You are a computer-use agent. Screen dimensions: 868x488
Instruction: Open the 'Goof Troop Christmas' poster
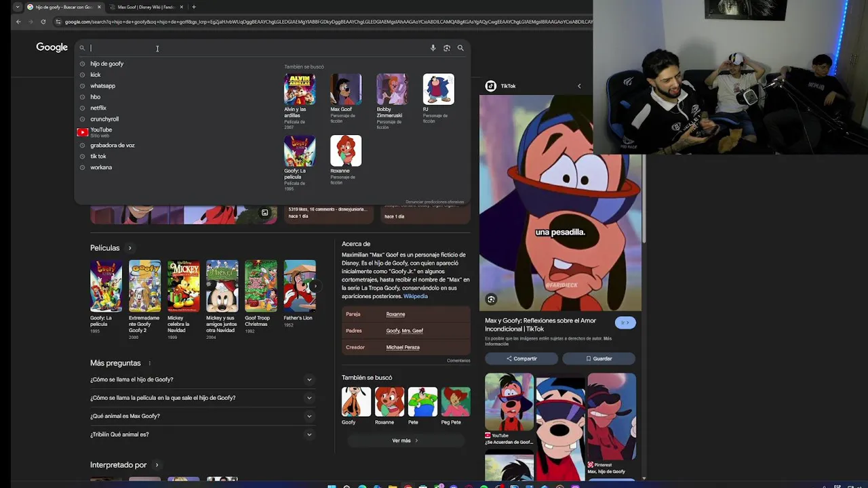pyautogui.click(x=260, y=286)
